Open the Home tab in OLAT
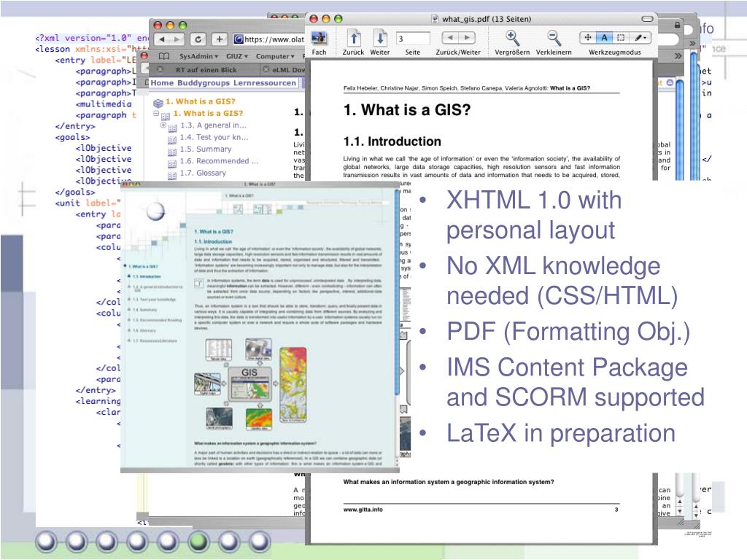 pyautogui.click(x=162, y=83)
